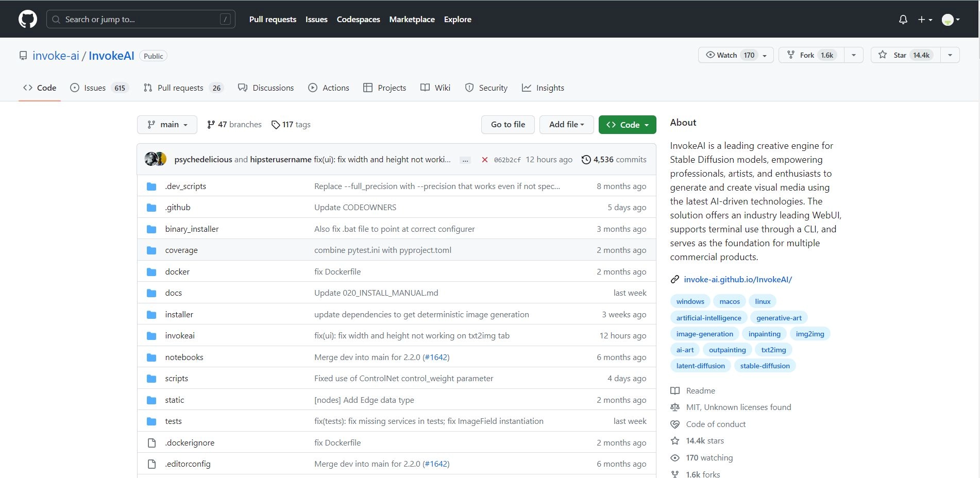Viewport: 980px width, 478px height.
Task: Open the main branch selector dropdown
Action: [x=167, y=125]
